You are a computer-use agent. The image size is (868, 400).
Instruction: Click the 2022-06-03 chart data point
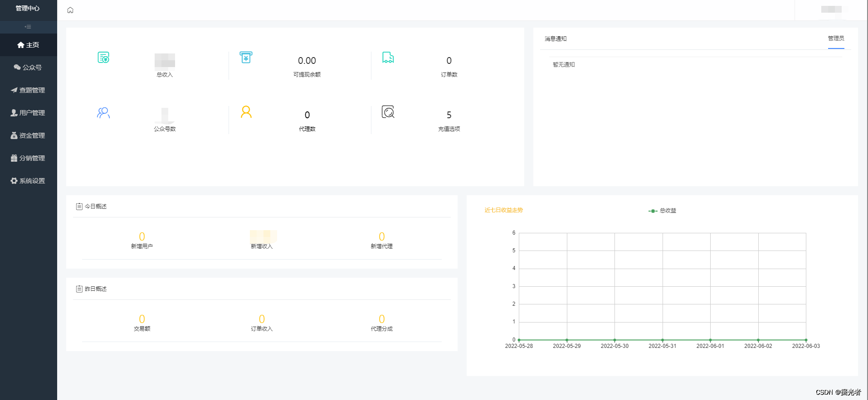(806, 340)
